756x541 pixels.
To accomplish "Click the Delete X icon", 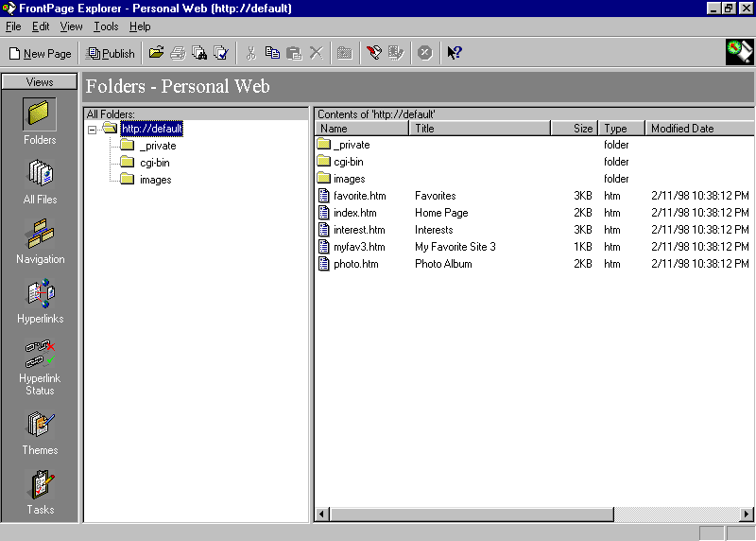I will 316,53.
